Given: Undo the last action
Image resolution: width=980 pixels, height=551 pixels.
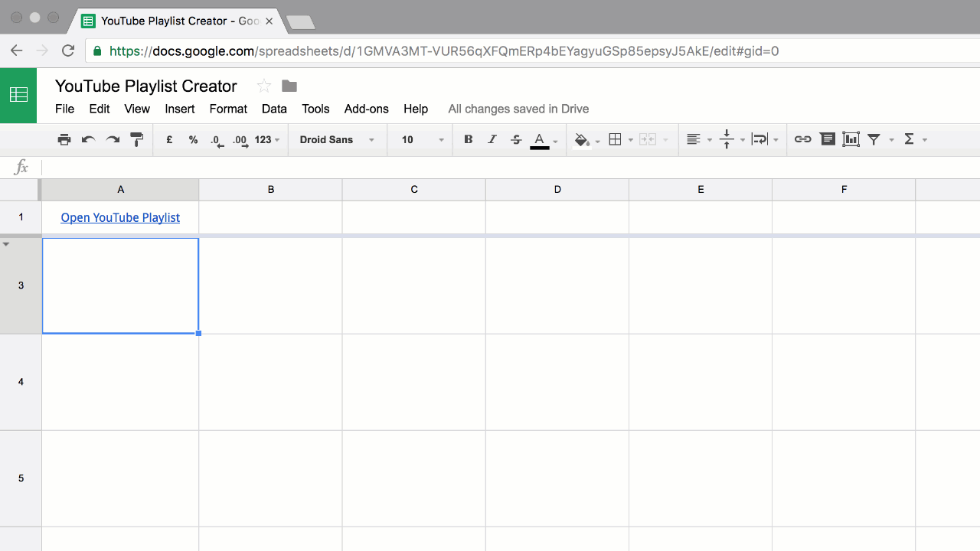Looking at the screenshot, I should coord(89,139).
